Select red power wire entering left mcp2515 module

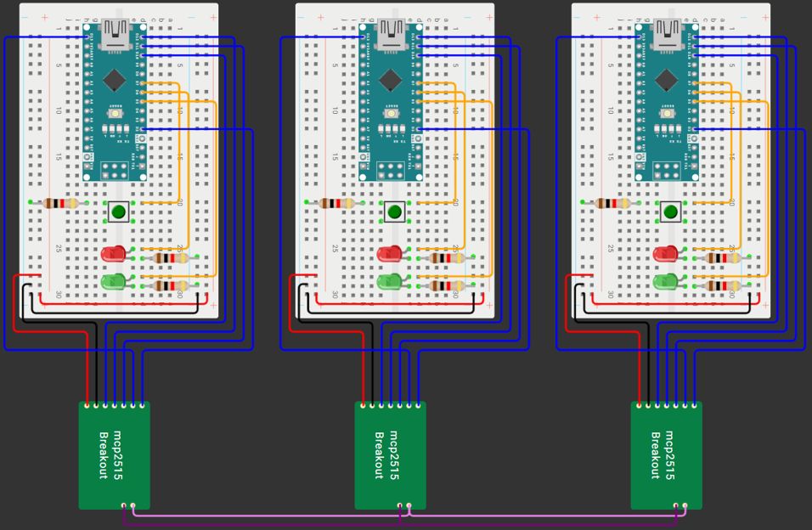[x=87, y=365]
